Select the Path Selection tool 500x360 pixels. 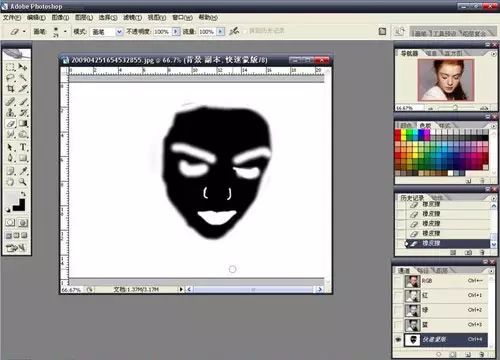(x=10, y=147)
